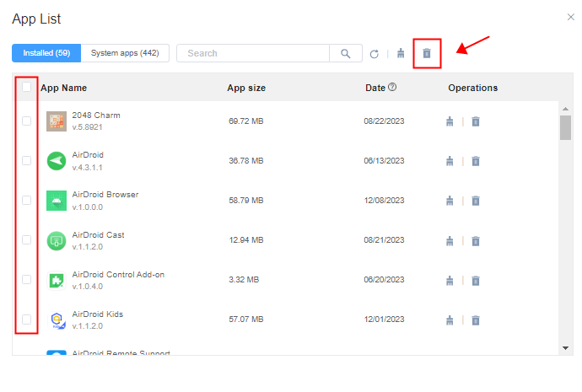Uninstall AirDroid Kids

pyautogui.click(x=476, y=320)
